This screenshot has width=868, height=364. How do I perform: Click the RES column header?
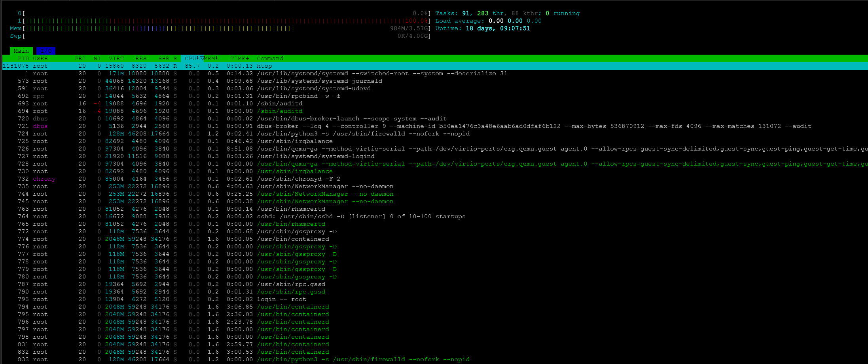[140, 58]
